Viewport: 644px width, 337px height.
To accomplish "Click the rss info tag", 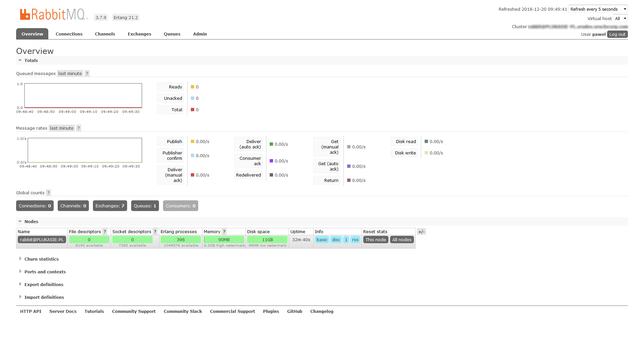I will click(x=355, y=240).
